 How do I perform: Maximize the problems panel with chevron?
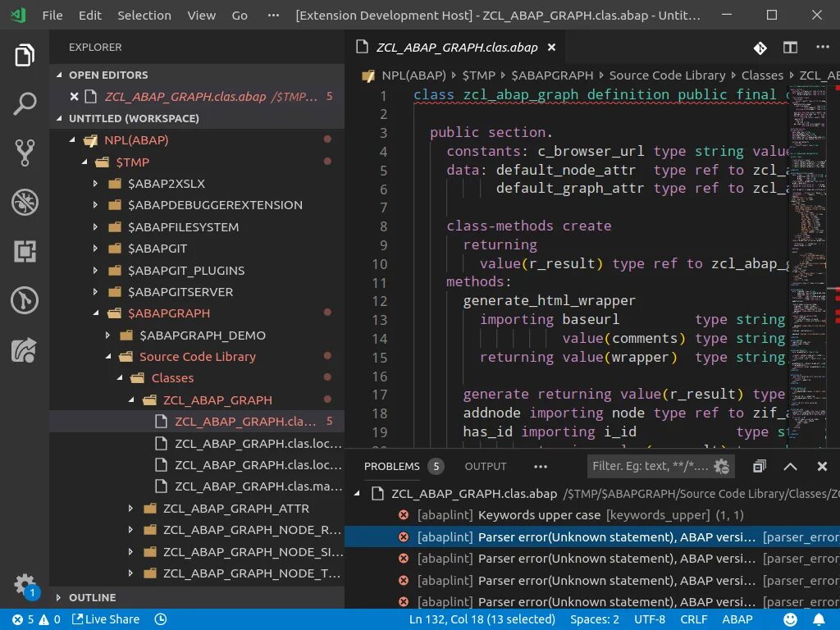[790, 466]
